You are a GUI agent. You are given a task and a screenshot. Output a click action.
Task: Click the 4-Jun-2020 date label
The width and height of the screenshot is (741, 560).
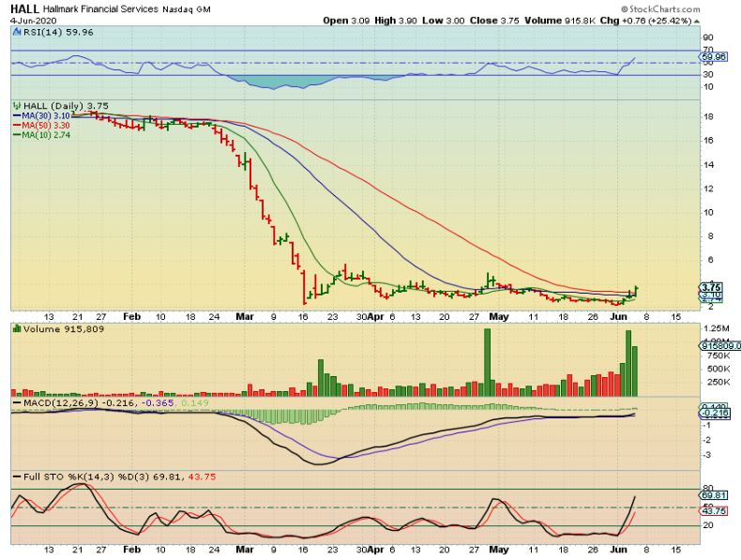[33, 21]
